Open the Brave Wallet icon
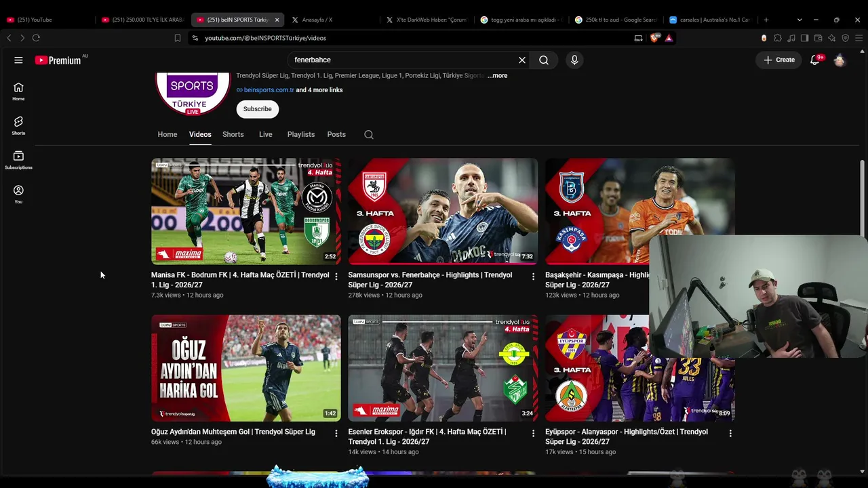Viewport: 868px width, 488px height. point(818,38)
